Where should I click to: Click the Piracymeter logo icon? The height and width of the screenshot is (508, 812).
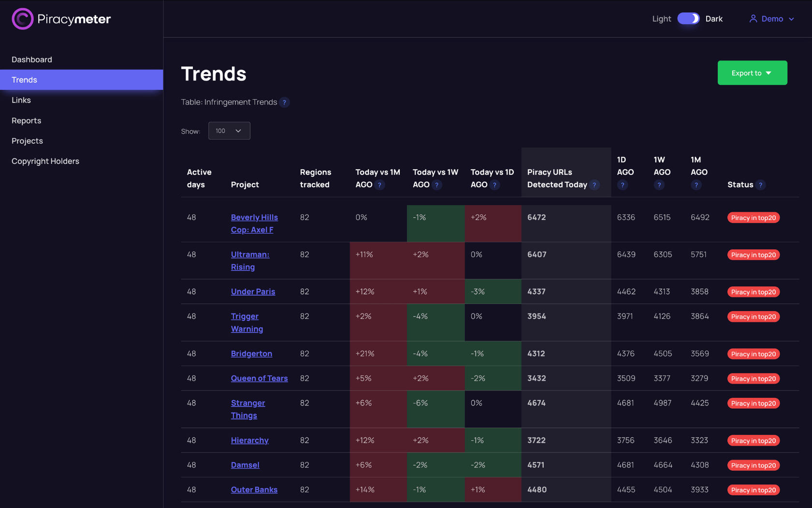pos(22,19)
